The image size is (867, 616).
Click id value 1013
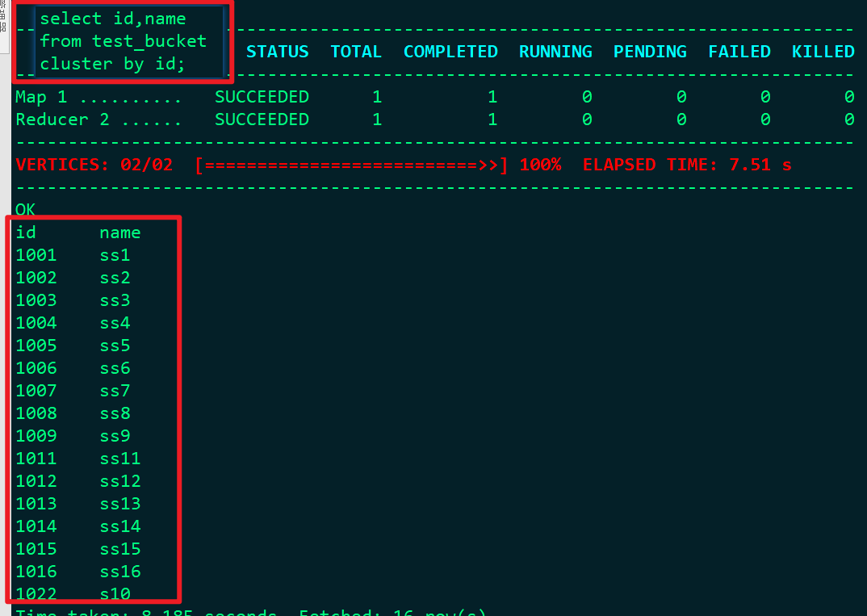click(36, 504)
